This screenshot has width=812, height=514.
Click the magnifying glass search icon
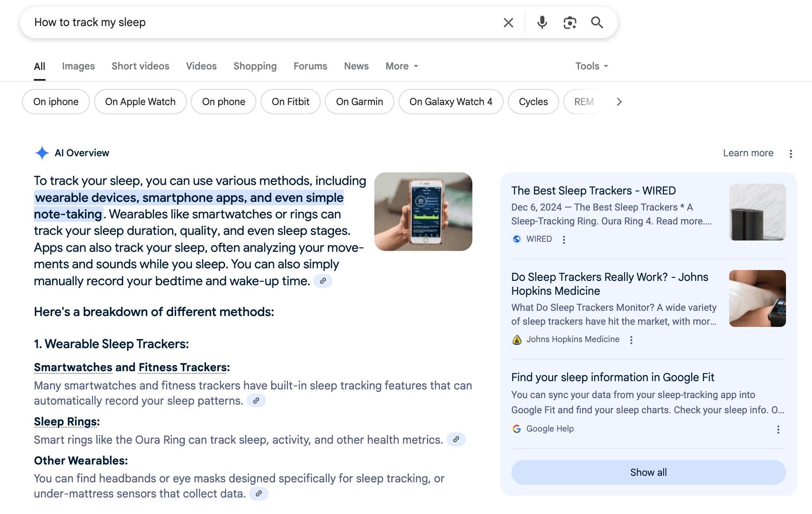click(x=597, y=23)
